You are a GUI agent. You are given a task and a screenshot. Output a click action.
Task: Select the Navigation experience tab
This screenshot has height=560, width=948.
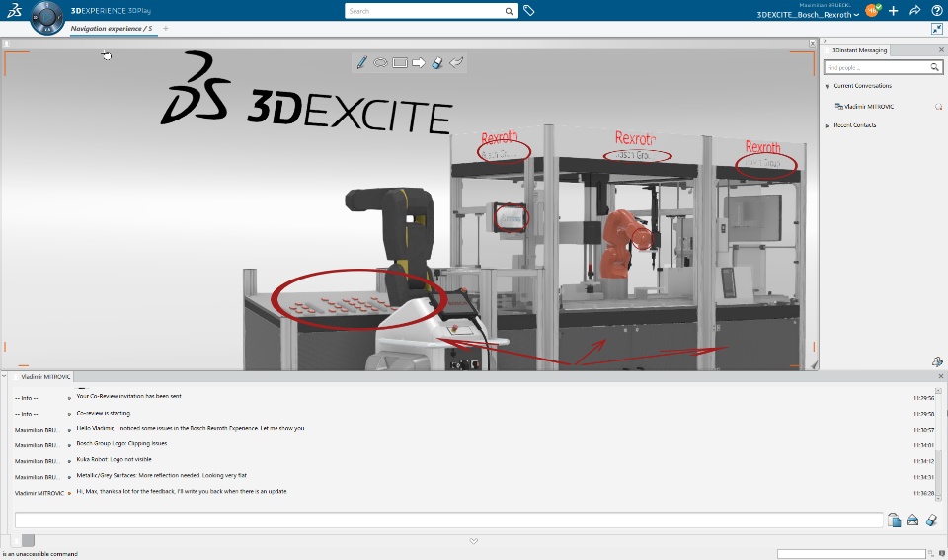click(112, 29)
